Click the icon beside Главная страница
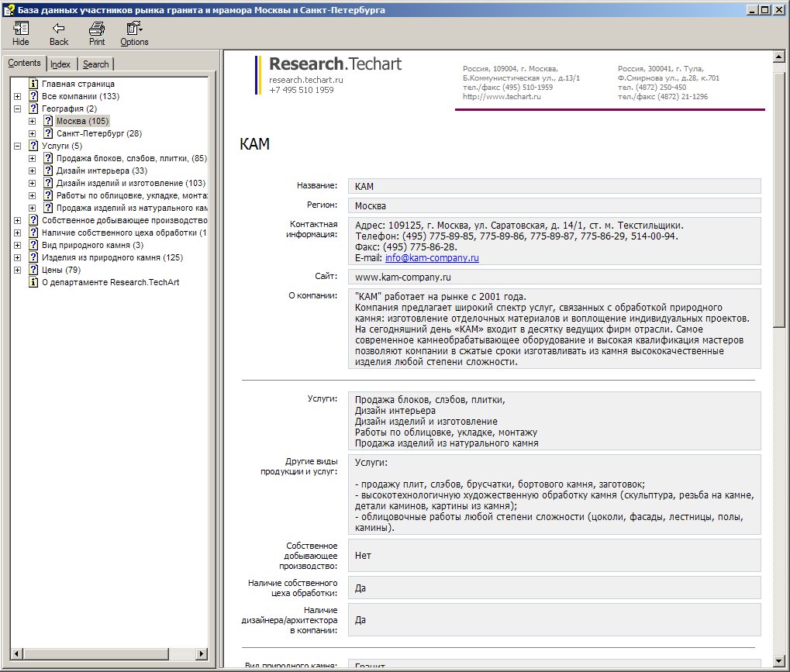 [x=33, y=84]
